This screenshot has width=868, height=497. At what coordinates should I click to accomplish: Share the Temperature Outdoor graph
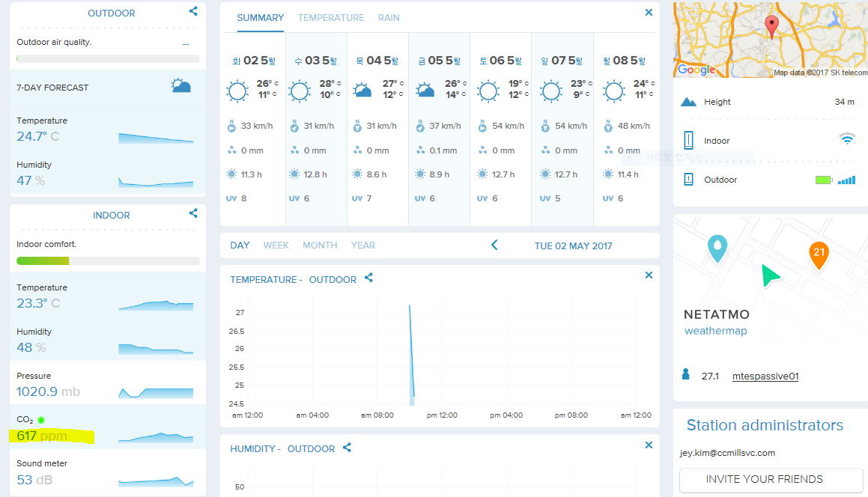tap(368, 278)
